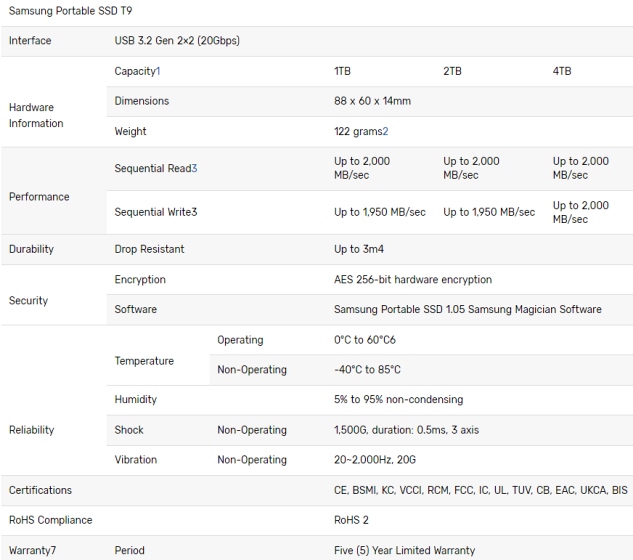633x560 pixels.
Task: Select the 5% to 95% non-condensing humidity
Action: click(398, 400)
